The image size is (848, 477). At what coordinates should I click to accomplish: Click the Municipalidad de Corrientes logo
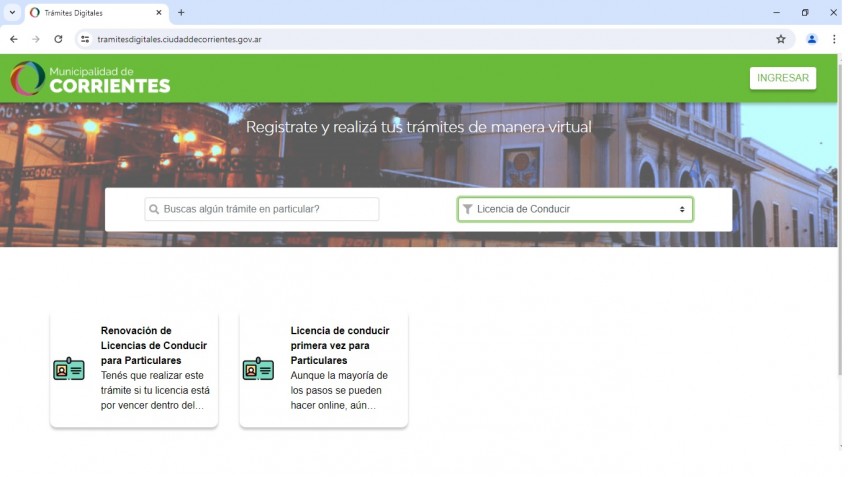click(x=91, y=79)
